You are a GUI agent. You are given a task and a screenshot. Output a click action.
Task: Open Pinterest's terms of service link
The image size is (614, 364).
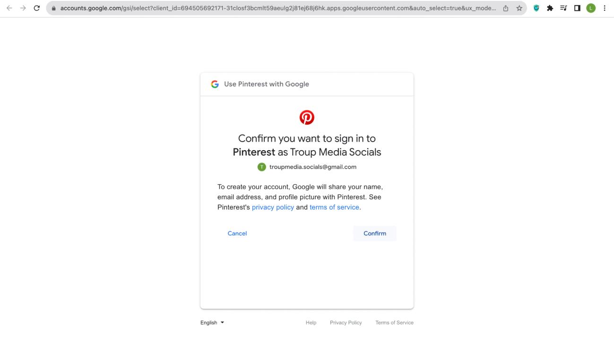(x=334, y=207)
